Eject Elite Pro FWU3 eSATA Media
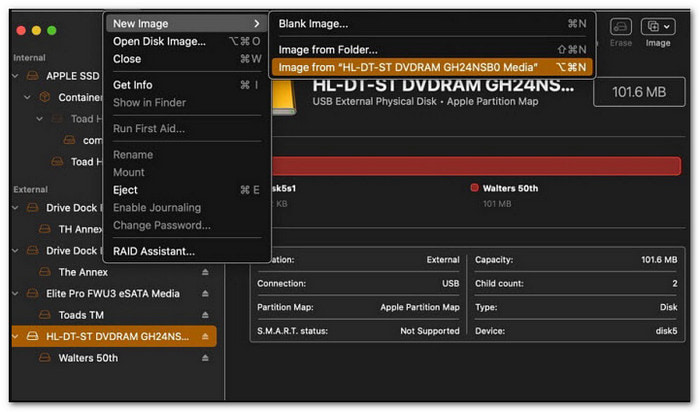700x412 pixels. pos(205,293)
